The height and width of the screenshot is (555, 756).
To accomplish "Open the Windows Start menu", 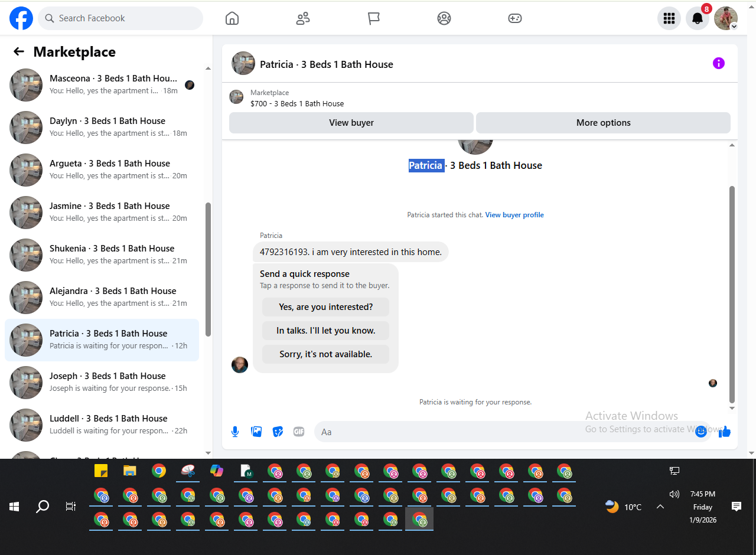I will coord(14,507).
